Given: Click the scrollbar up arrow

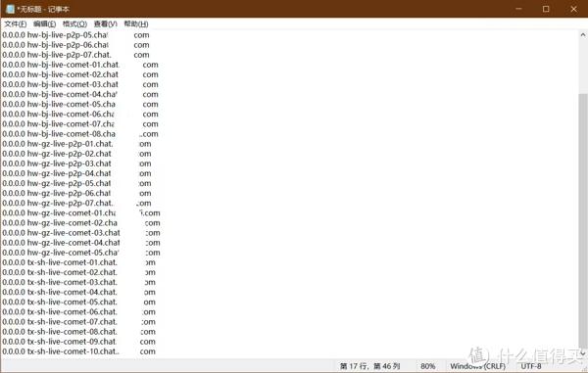Looking at the screenshot, I should pos(583,35).
